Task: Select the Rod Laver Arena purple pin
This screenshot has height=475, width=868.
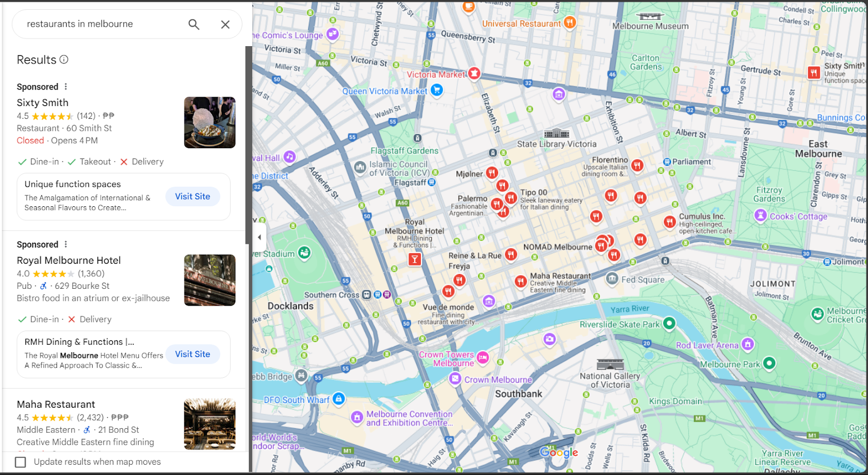Action: [x=748, y=344]
